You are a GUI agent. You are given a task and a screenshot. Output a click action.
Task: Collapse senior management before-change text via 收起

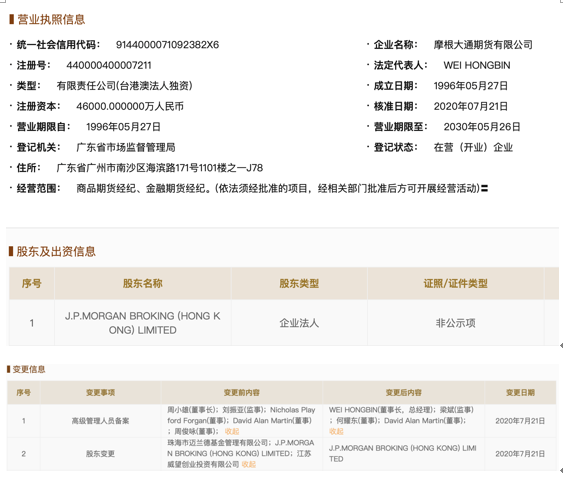[x=232, y=431]
